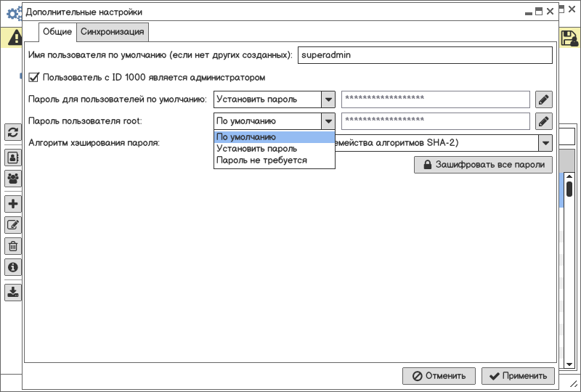The height and width of the screenshot is (392, 581).
Task: Minimize the 'Дополнительные настройки' dialog
Action: 529,12
